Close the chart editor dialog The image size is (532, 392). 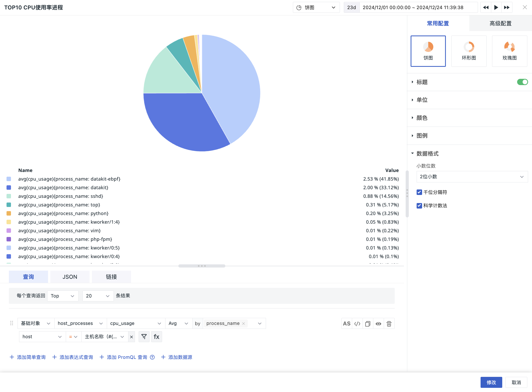525,7
